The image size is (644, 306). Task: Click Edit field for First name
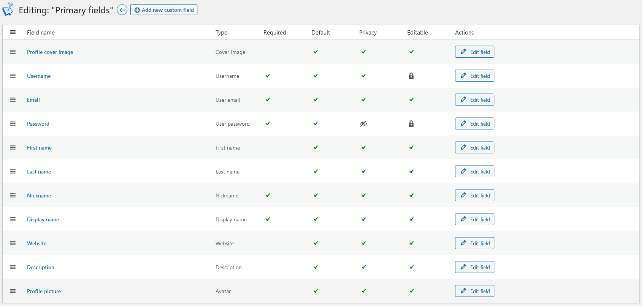pyautogui.click(x=474, y=148)
